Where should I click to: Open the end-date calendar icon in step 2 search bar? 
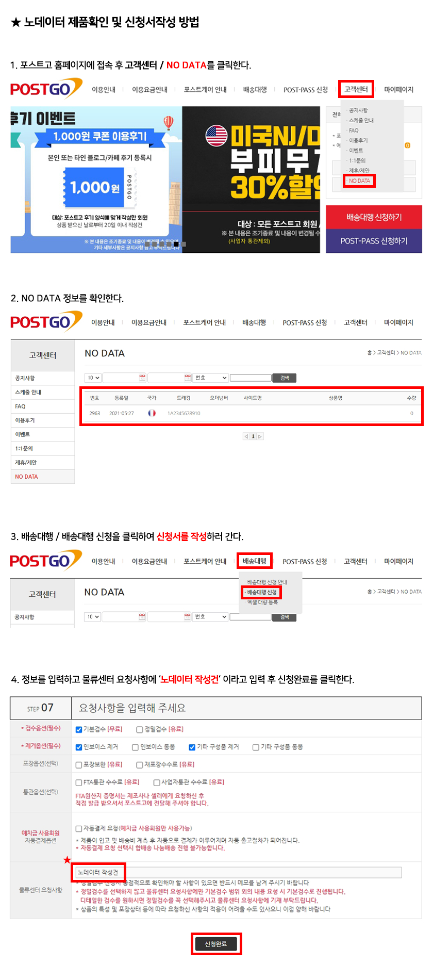tap(188, 378)
